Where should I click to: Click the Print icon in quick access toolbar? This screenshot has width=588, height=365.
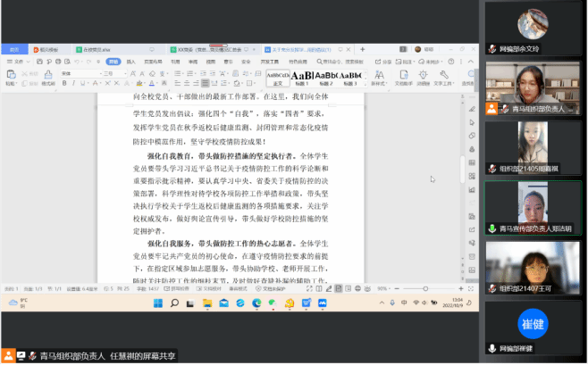click(58, 62)
